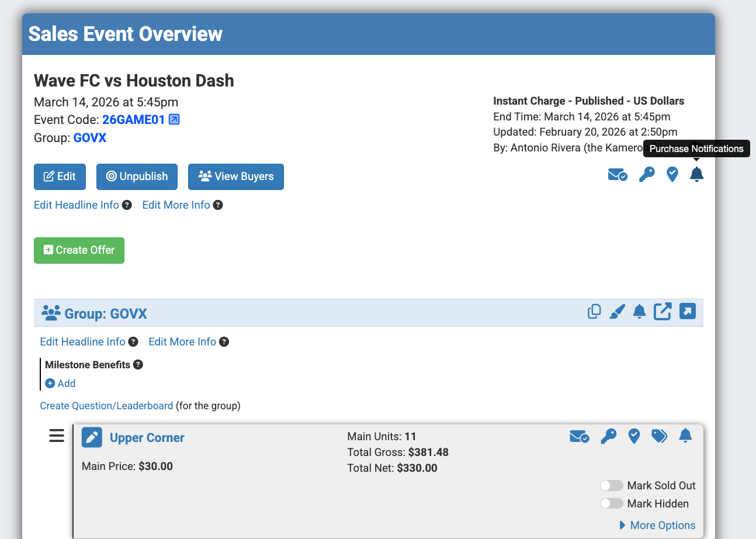Toggle the Mark Hidden switch
The image size is (756, 539).
coord(611,504)
